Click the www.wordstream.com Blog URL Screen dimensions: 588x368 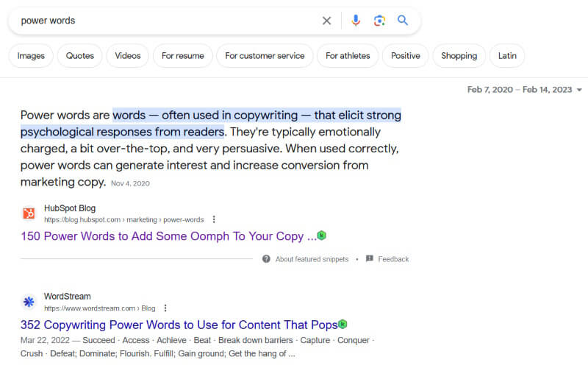point(100,308)
